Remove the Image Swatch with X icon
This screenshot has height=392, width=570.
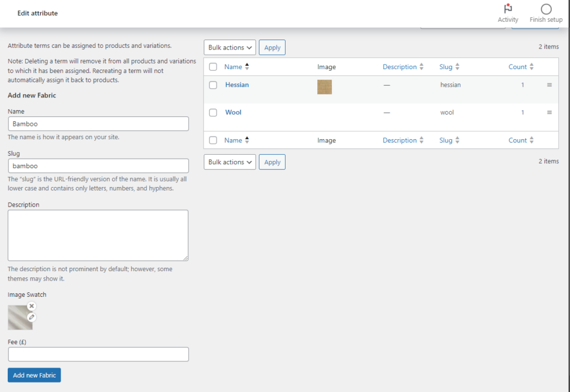tap(32, 306)
